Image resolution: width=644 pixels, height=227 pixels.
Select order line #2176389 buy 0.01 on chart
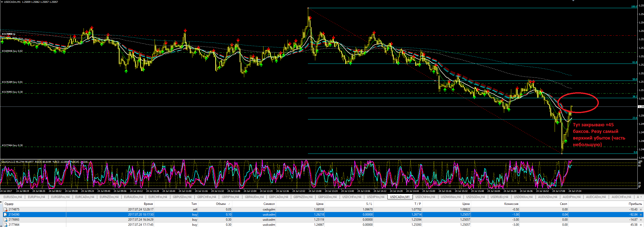[x=12, y=82]
